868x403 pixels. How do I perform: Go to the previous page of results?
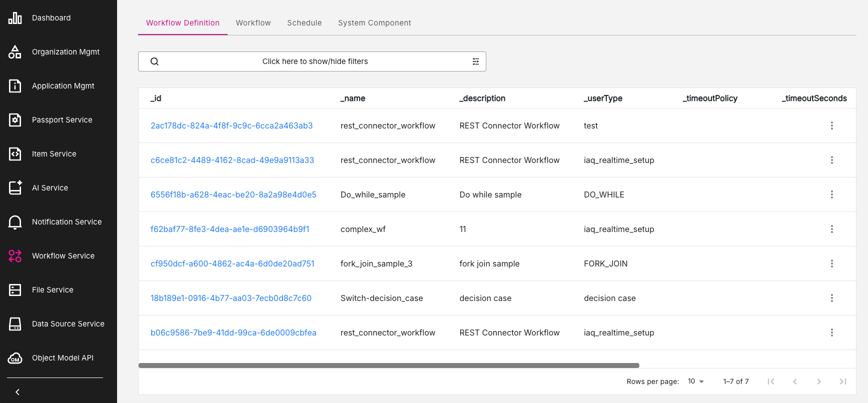(795, 381)
